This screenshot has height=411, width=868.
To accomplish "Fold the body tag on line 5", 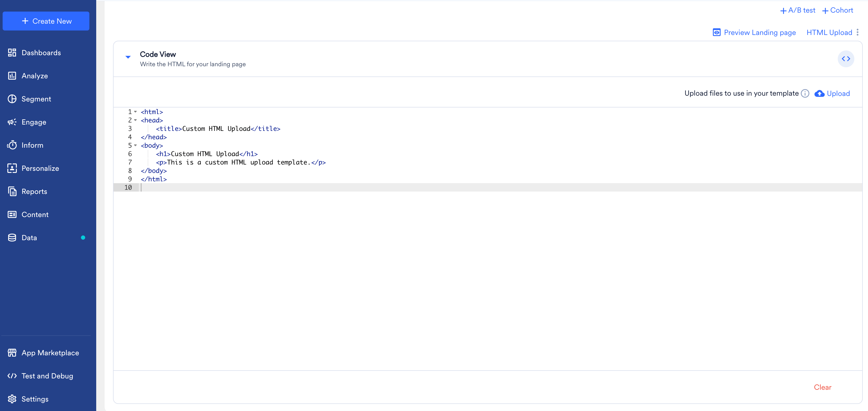I will (x=135, y=146).
